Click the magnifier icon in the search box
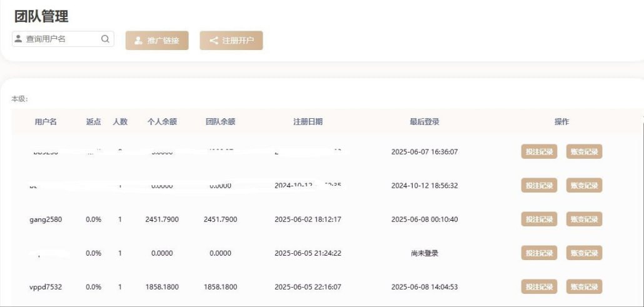 105,39
